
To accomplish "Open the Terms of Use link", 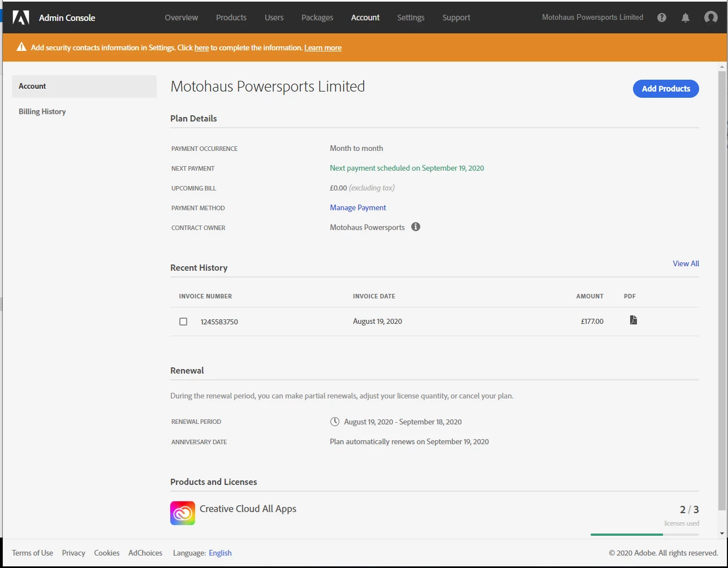I will click(32, 553).
